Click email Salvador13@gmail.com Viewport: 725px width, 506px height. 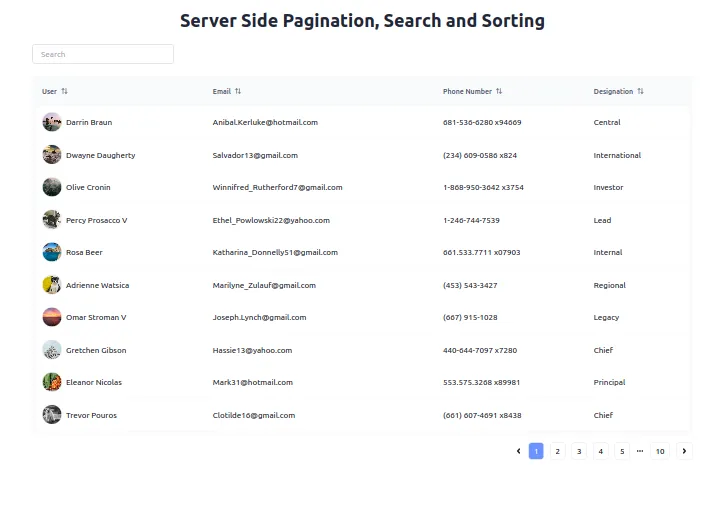255,155
